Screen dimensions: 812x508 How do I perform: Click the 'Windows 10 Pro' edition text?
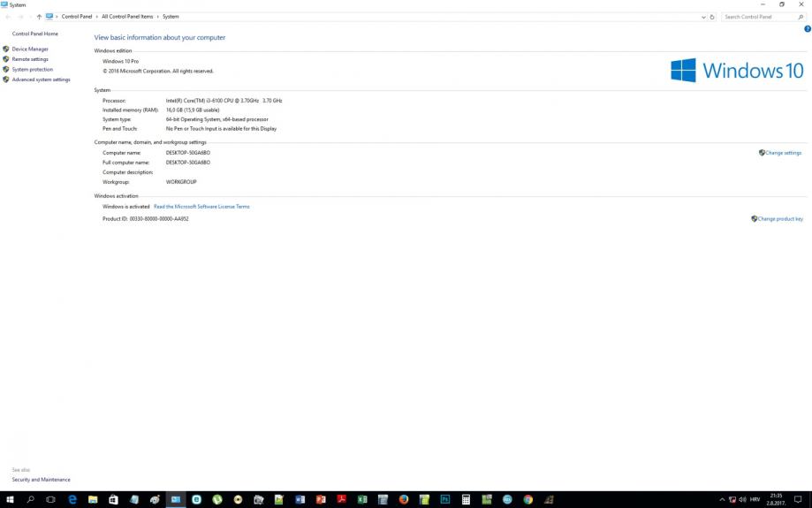[x=121, y=61]
